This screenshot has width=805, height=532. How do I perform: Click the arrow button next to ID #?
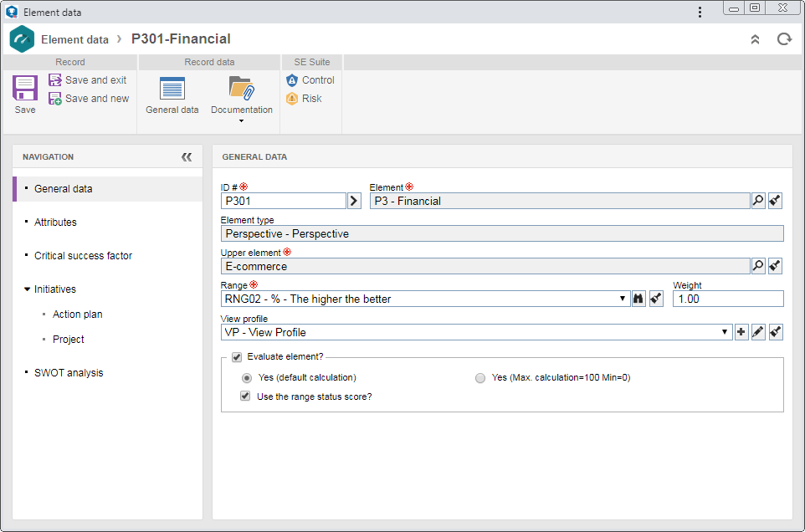[x=354, y=201]
